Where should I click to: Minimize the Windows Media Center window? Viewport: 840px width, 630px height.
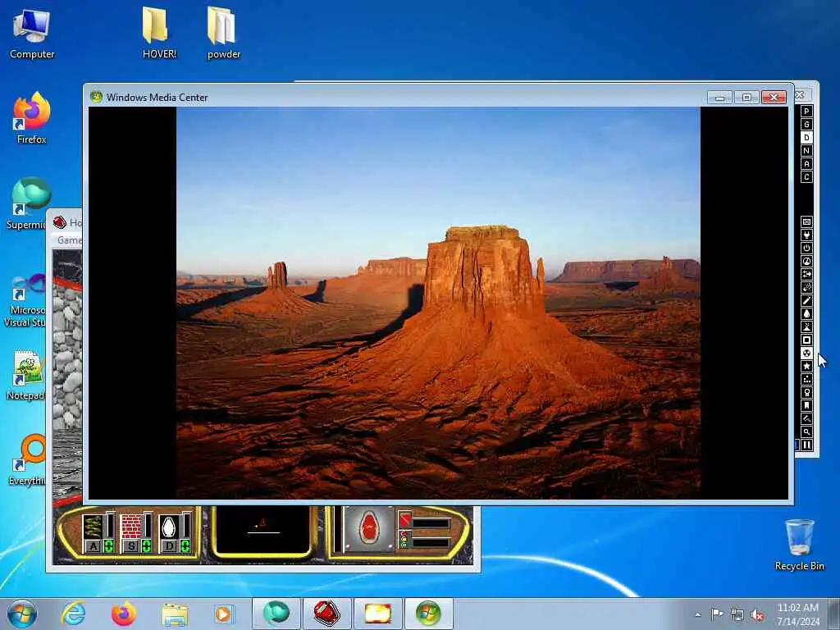[x=719, y=97]
